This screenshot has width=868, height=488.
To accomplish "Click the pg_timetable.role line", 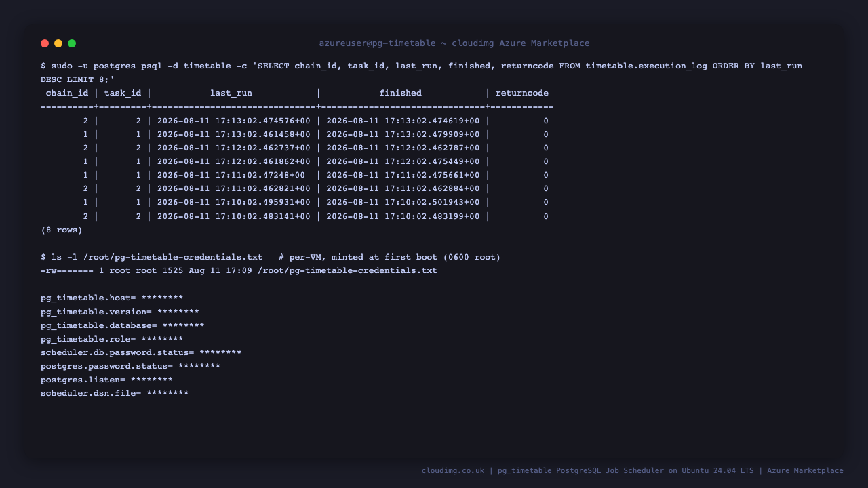I will 112,339.
